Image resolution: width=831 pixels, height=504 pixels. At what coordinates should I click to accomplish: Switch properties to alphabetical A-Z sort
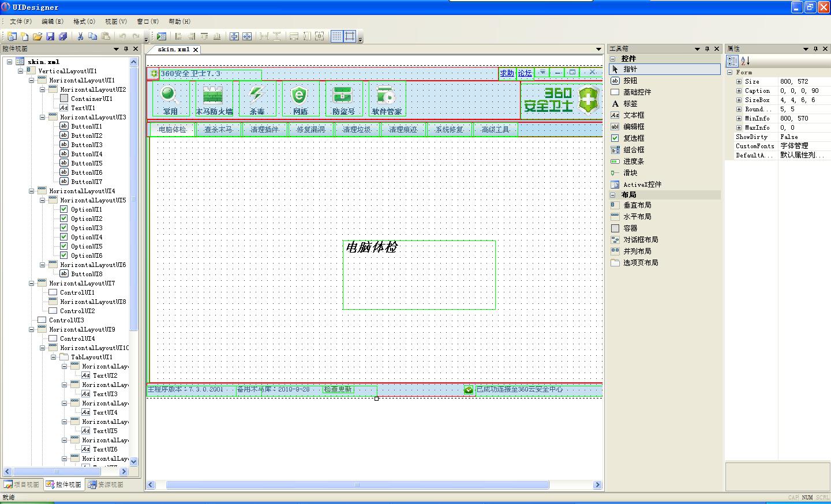745,61
